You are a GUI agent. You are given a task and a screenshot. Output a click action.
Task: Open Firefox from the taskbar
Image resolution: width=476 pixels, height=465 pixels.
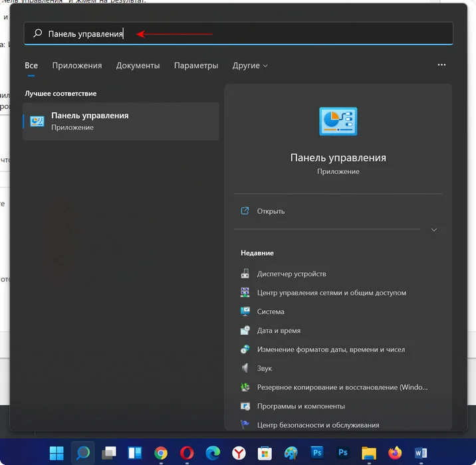[x=395, y=453]
